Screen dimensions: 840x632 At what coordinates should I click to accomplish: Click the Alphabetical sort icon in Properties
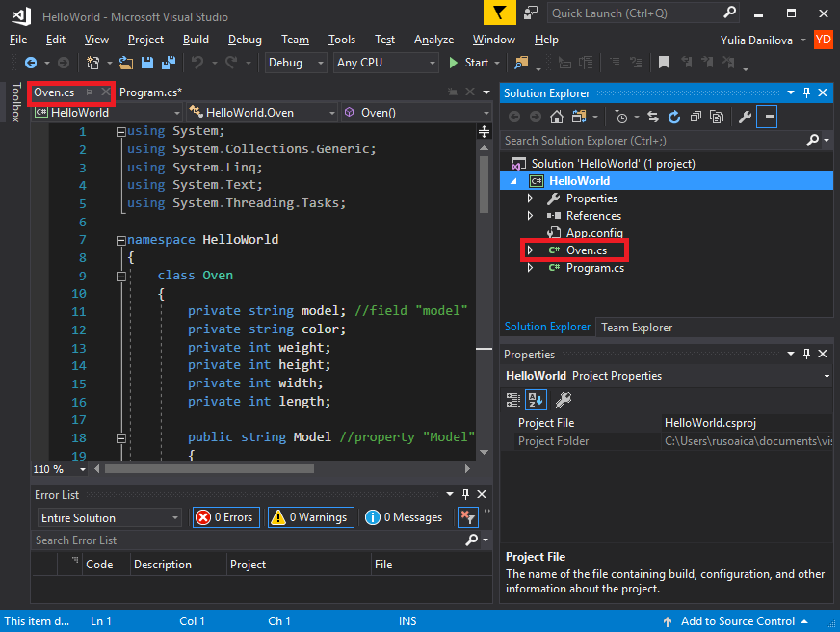click(x=536, y=399)
